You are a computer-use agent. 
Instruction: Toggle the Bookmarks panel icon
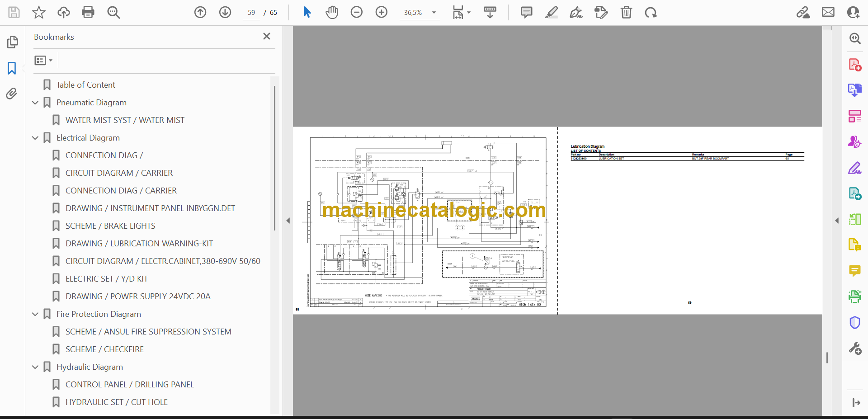(12, 68)
